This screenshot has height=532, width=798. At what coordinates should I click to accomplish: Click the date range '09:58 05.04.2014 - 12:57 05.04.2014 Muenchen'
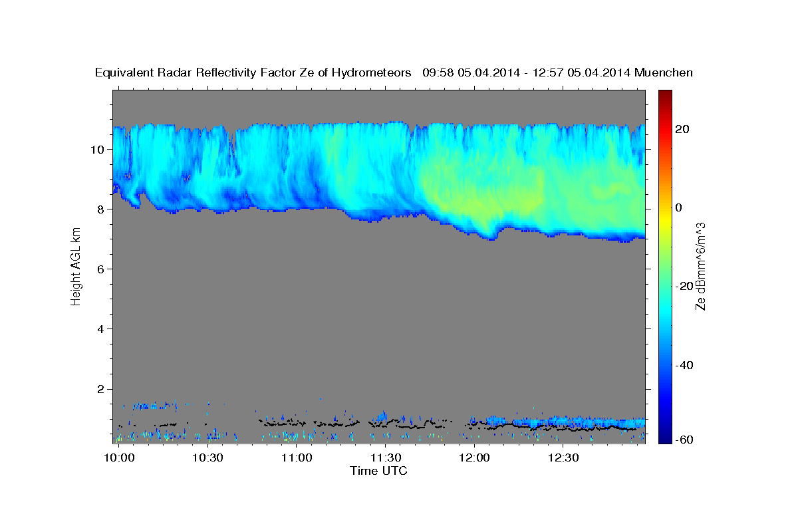tap(558, 72)
